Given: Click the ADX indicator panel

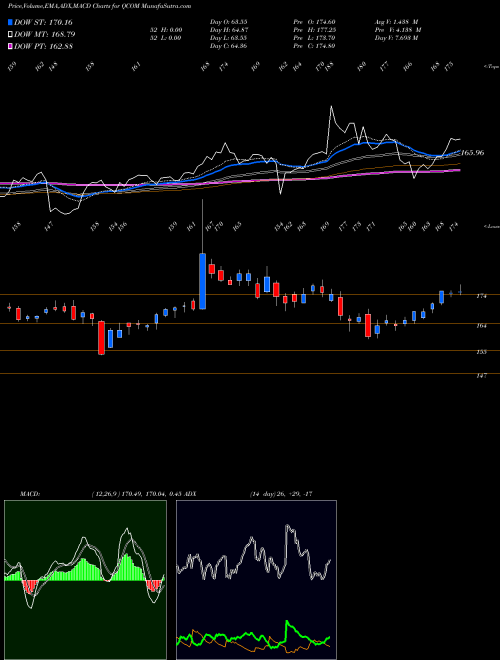Looking at the screenshot, I should [x=256, y=580].
